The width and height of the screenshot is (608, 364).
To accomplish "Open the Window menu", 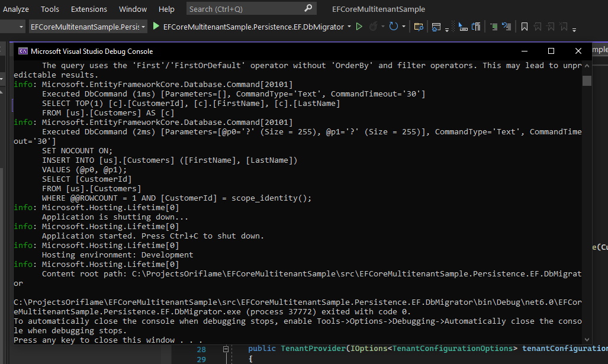I will pyautogui.click(x=133, y=9).
